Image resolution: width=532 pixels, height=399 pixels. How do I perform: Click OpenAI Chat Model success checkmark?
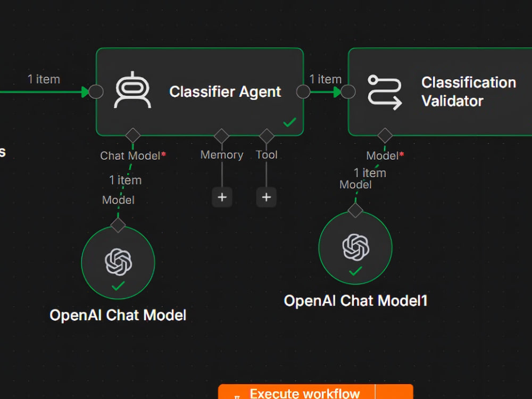[118, 286]
